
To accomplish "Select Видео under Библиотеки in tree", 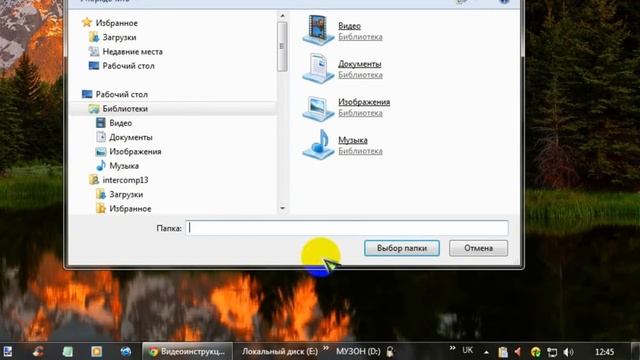I will 120,123.
